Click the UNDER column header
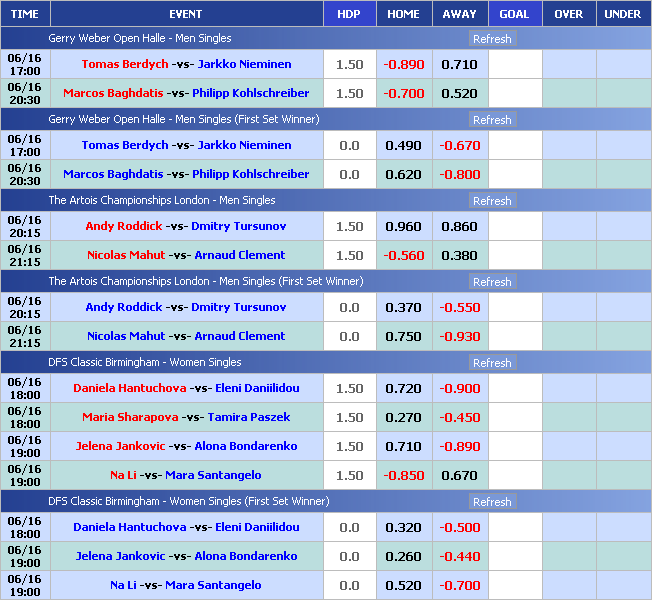 coord(623,14)
